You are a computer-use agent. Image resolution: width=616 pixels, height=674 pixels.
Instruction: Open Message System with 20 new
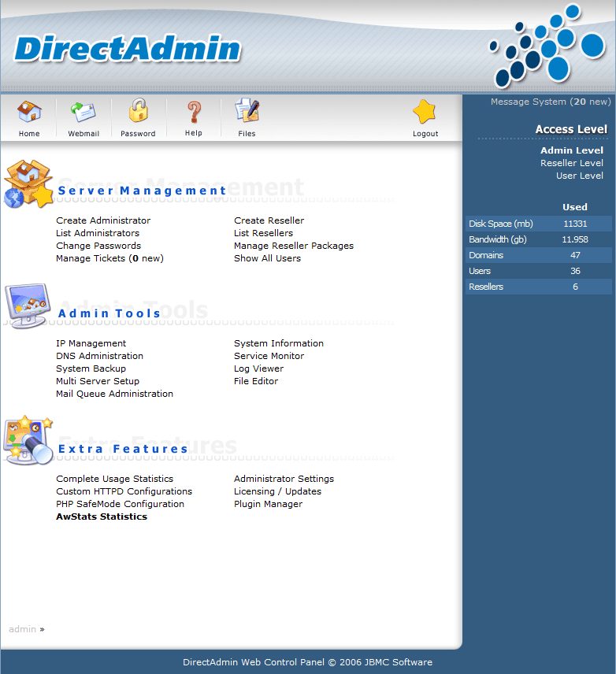[551, 102]
